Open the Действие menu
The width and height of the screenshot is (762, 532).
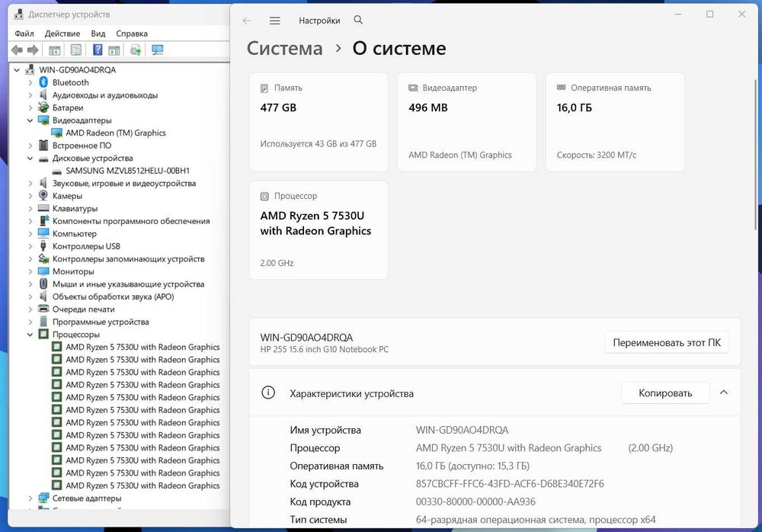tap(62, 34)
